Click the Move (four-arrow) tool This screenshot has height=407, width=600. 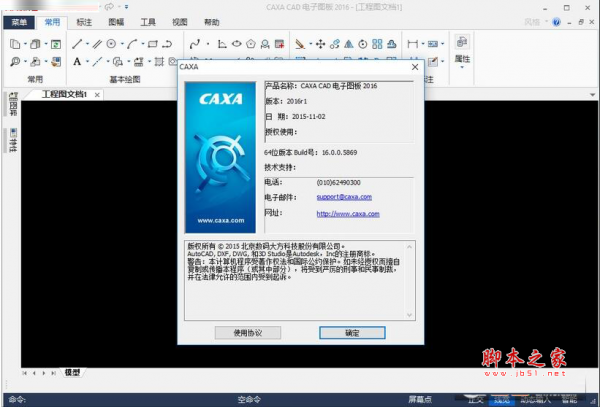click(320, 44)
